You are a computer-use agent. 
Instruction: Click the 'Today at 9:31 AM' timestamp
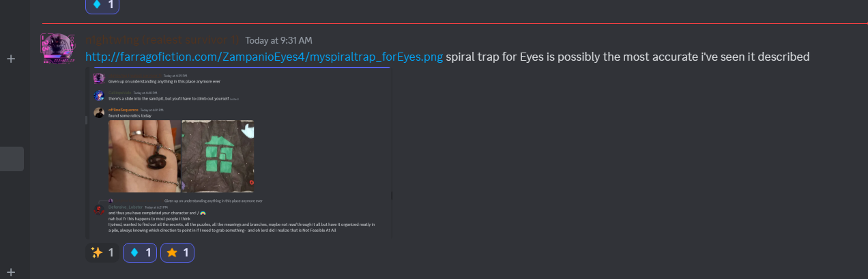click(x=278, y=40)
